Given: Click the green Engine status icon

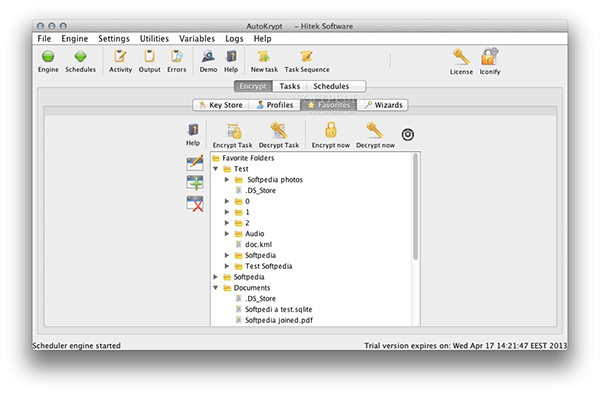Looking at the screenshot, I should coord(48,57).
